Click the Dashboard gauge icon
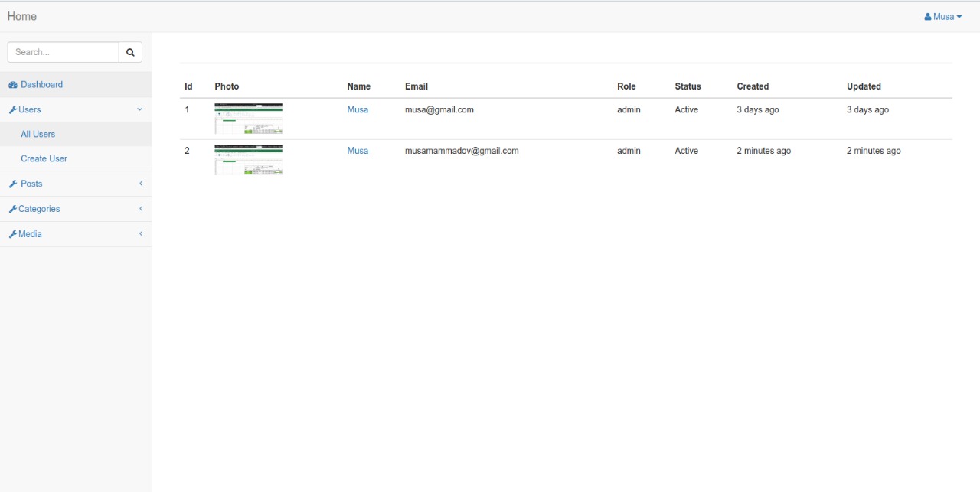Screen dimensions: 980x492 [x=13, y=85]
